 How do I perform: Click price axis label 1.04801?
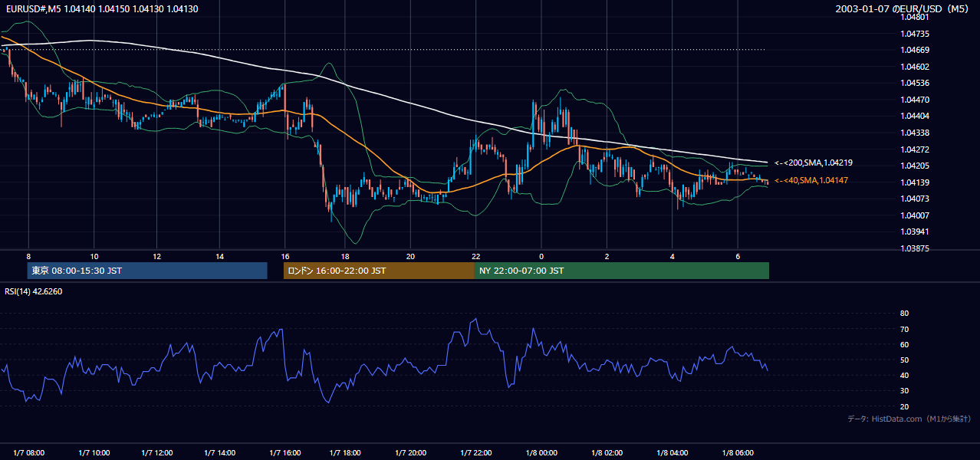click(915, 17)
